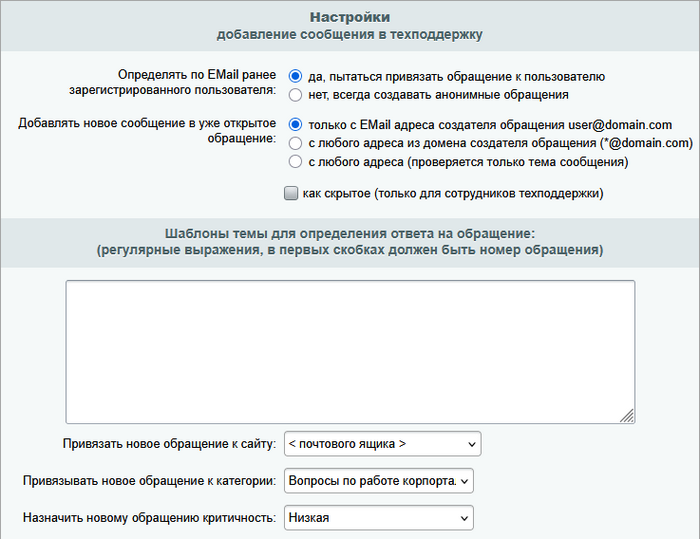Viewport: 700px width, 539px height.
Task: Click the 'Привязать новое обращение к сайту' label
Action: 169,443
